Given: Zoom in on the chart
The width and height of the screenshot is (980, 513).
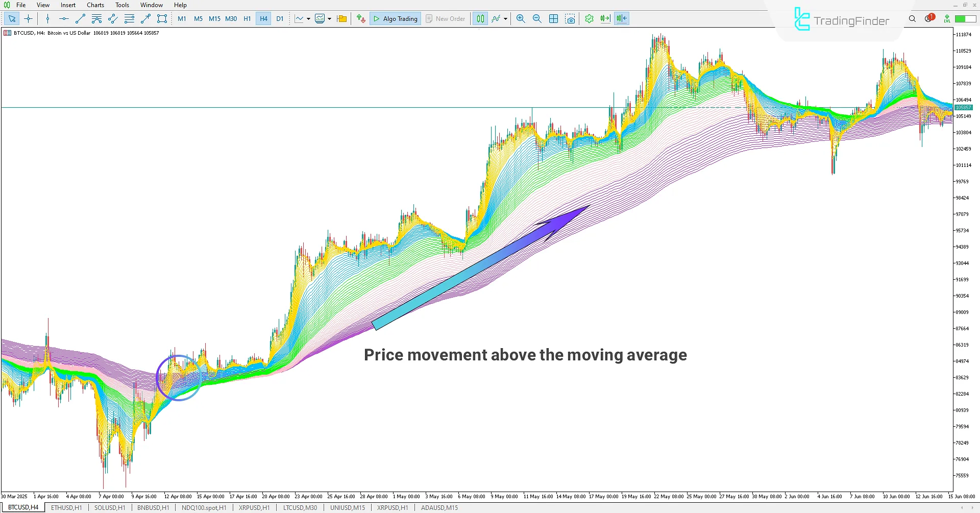Looking at the screenshot, I should [520, 18].
